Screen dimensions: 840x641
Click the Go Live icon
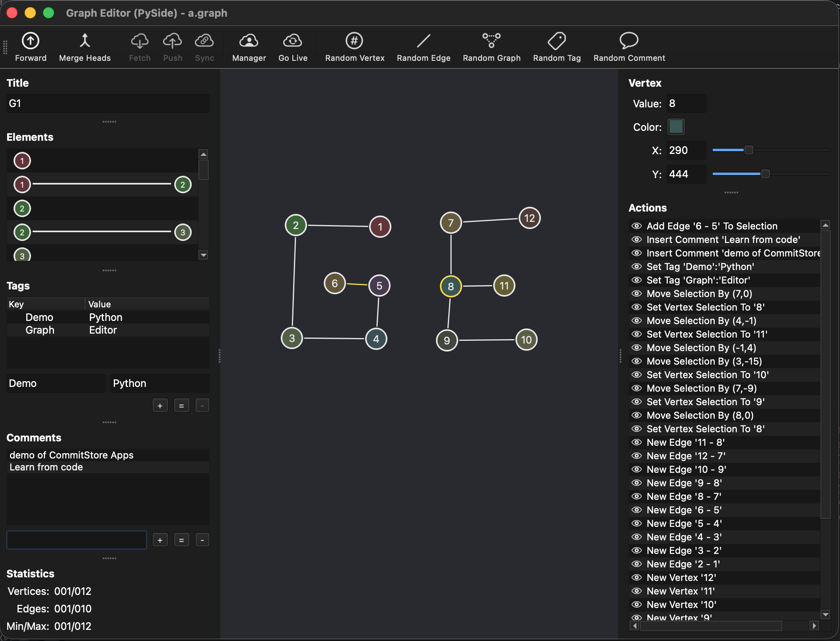point(293,41)
